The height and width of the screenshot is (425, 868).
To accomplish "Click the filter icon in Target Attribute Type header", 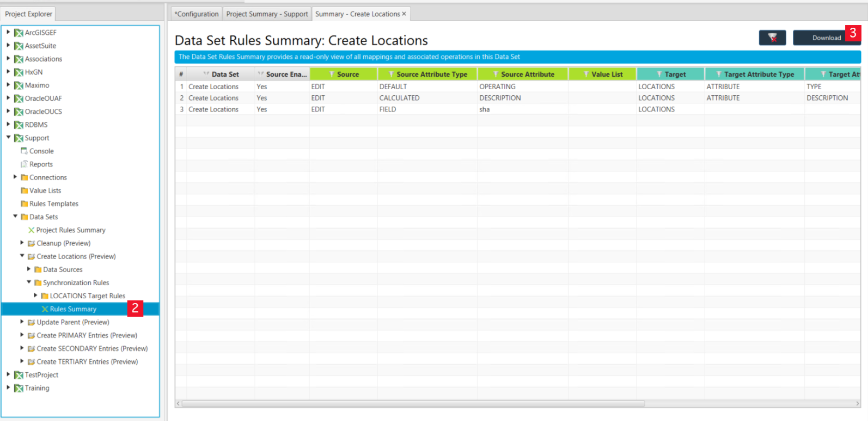I will 719,75.
